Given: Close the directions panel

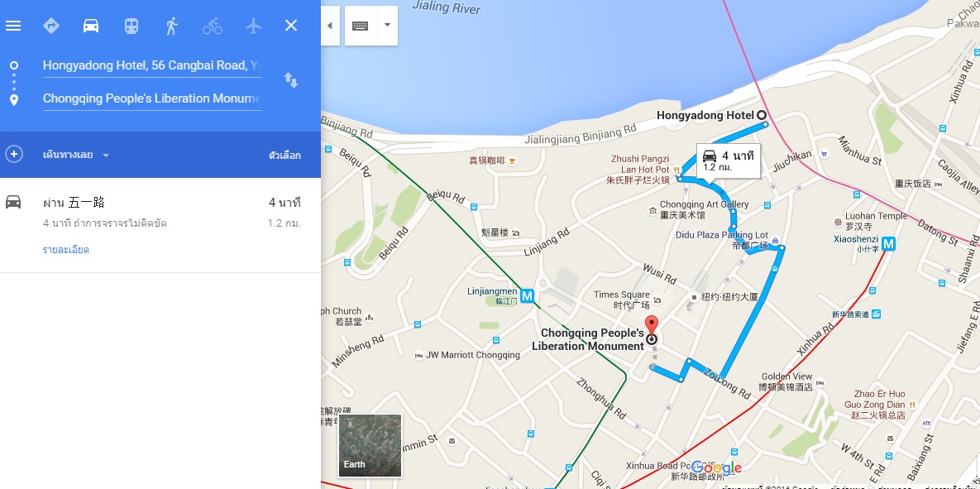Looking at the screenshot, I should tap(291, 26).
